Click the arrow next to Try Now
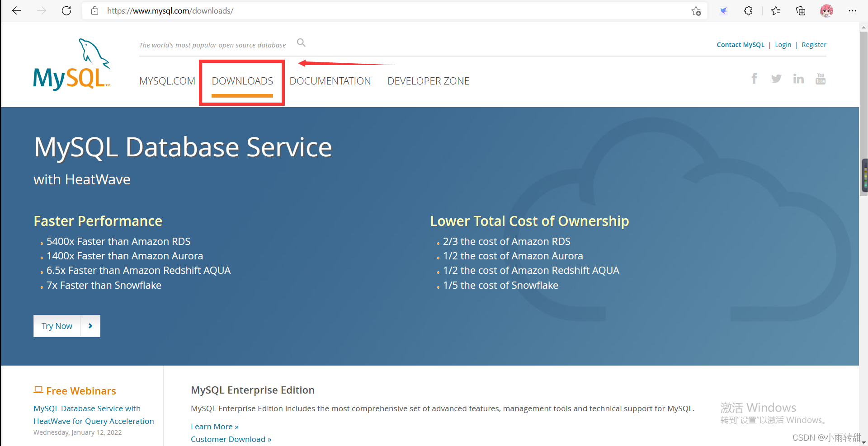Screen dimensions: 868x446 click(90, 326)
